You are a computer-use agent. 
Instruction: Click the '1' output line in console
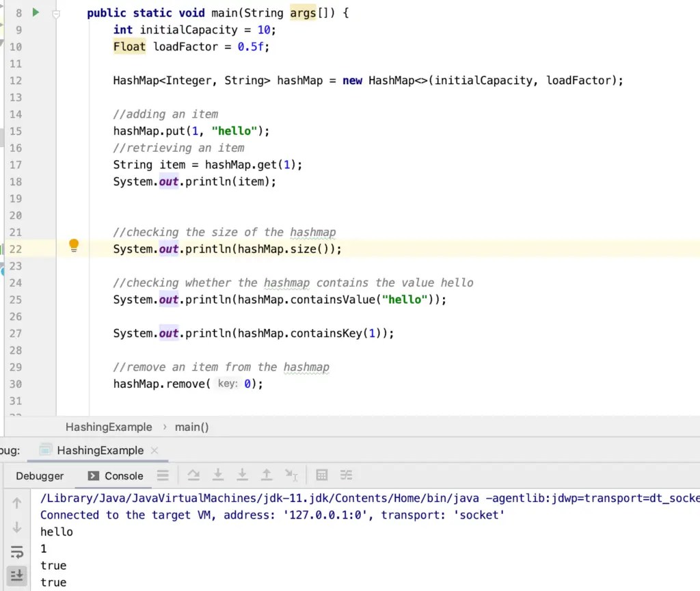tap(44, 549)
